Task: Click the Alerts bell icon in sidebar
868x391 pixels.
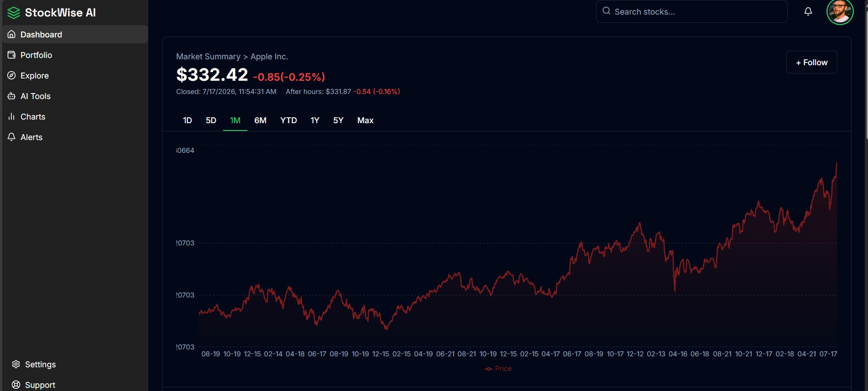Action: click(x=12, y=137)
